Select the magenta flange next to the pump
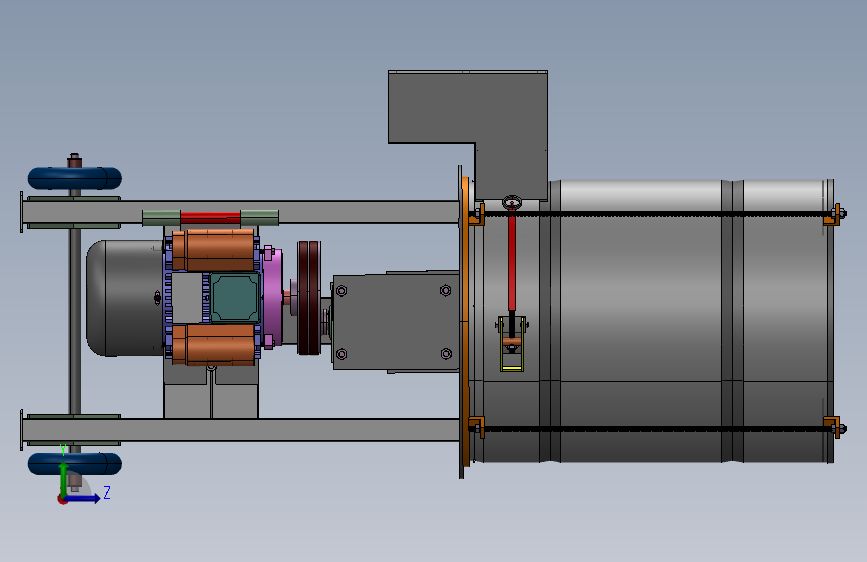The width and height of the screenshot is (867, 562). 272,297
